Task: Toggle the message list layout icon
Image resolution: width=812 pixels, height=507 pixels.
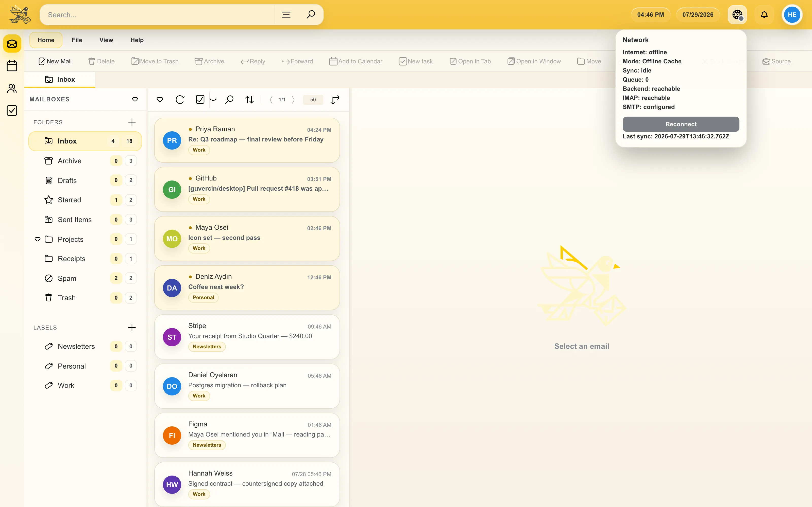Action: pos(335,100)
